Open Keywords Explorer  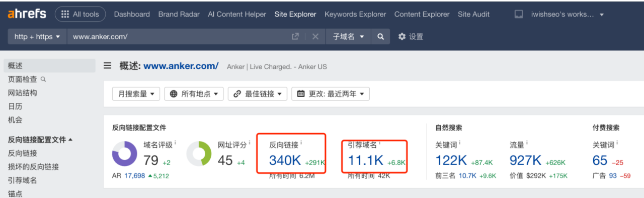click(x=355, y=14)
